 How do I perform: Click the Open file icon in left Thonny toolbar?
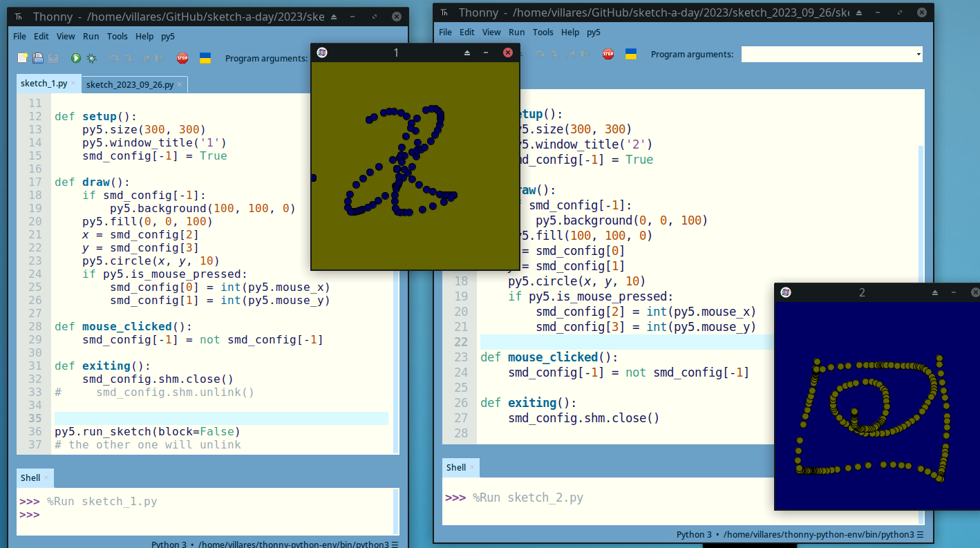(x=38, y=59)
